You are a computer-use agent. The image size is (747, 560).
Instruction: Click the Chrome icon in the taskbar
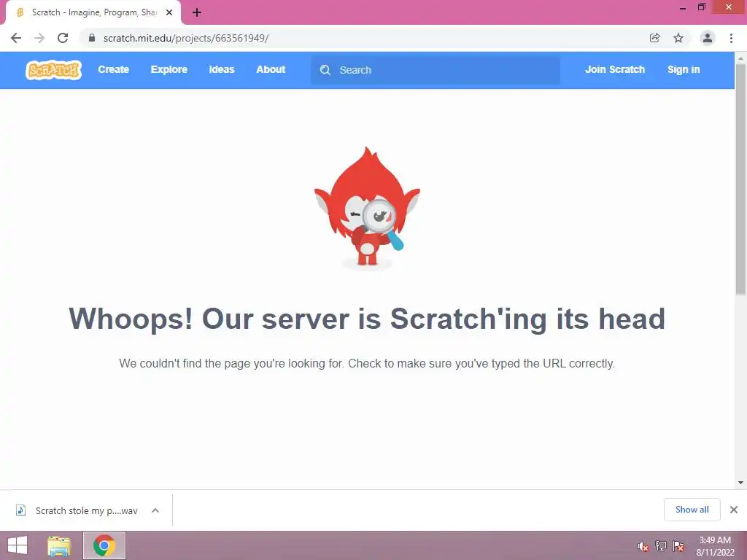tap(104, 545)
